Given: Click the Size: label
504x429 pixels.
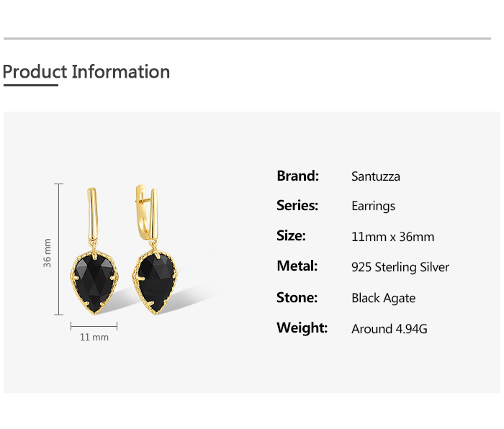Looking at the screenshot, I should pyautogui.click(x=291, y=236).
